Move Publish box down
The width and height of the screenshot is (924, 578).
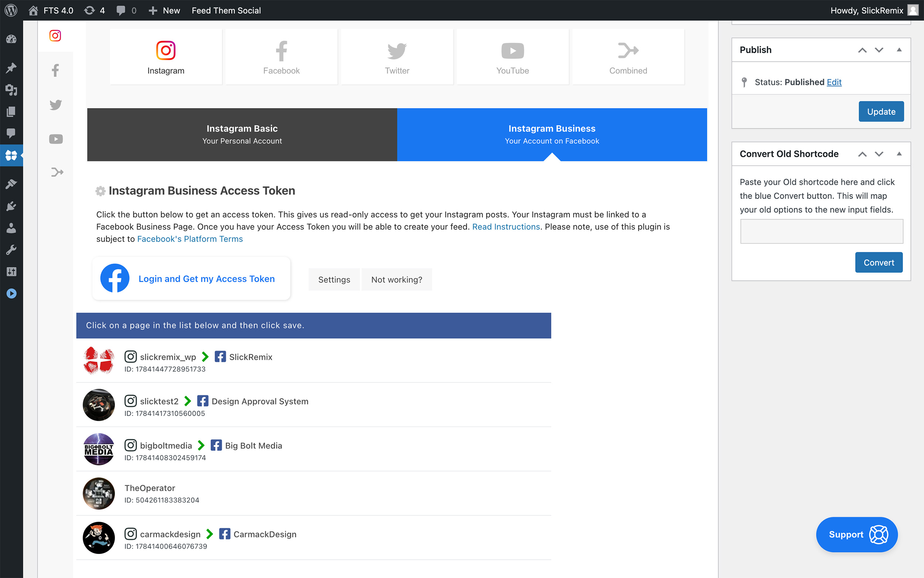point(879,50)
